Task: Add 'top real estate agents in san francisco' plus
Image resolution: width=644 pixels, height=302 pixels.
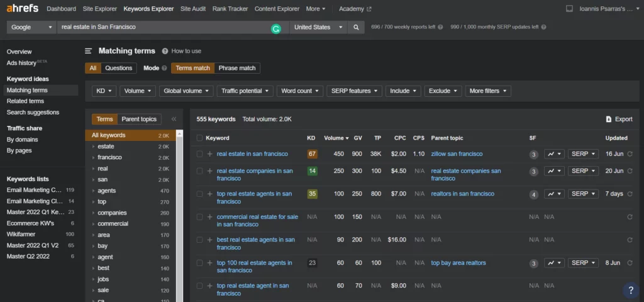Action: point(210,194)
